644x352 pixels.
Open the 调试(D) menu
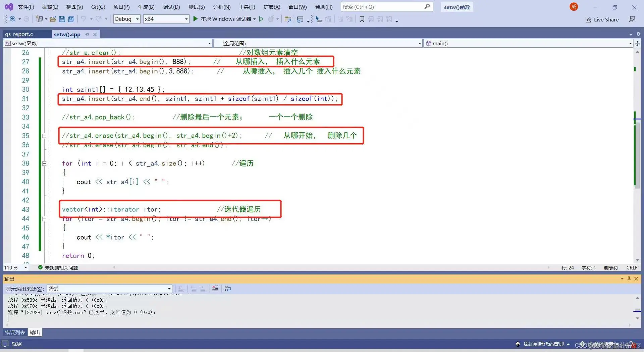171,7
